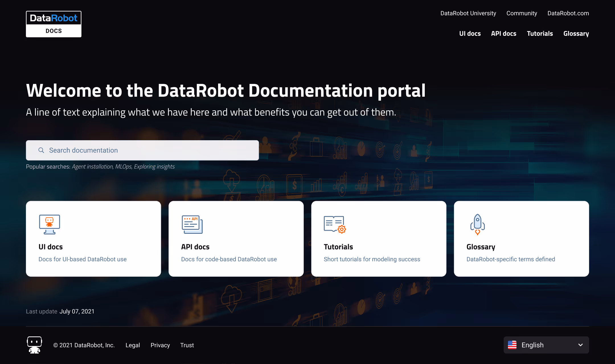Screen dimensions: 615x364
Task: Open the Privacy footer link
Action: click(x=160, y=345)
